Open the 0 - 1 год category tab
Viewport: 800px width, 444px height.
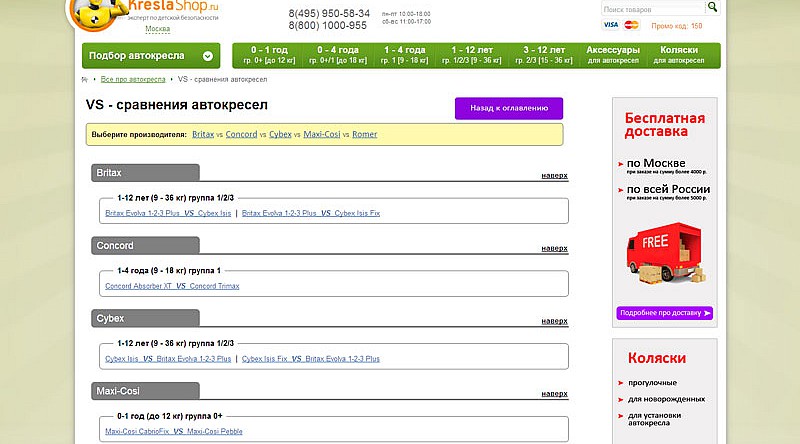click(267, 54)
